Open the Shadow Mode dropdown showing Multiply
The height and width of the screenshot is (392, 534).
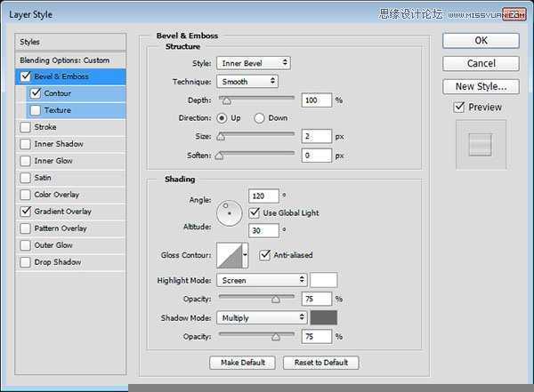coord(262,318)
